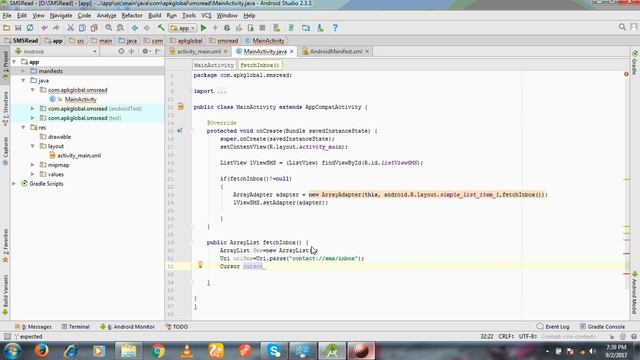Click the Collapse All icon in project panel
This screenshot has width=640, height=360.
pyautogui.click(x=131, y=51)
